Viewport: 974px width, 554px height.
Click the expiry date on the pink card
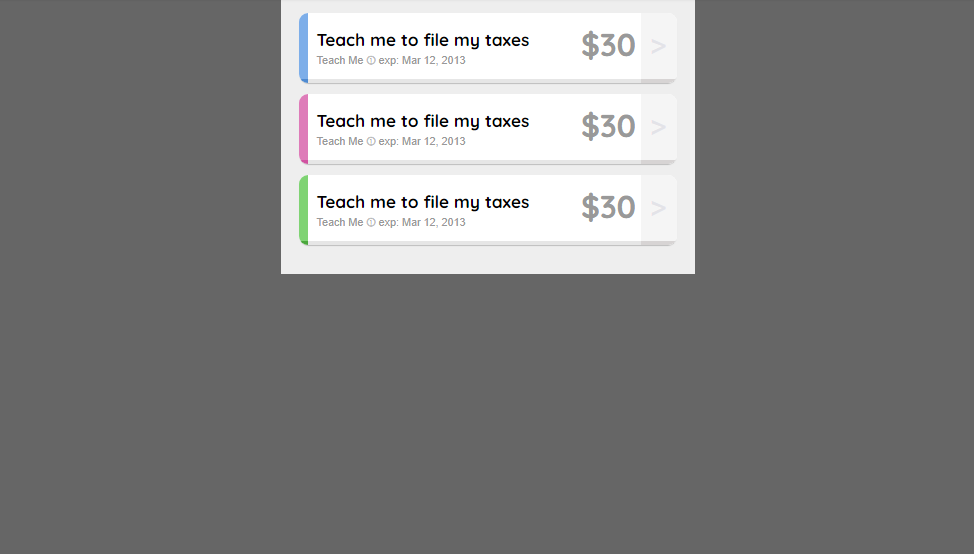tap(422, 142)
